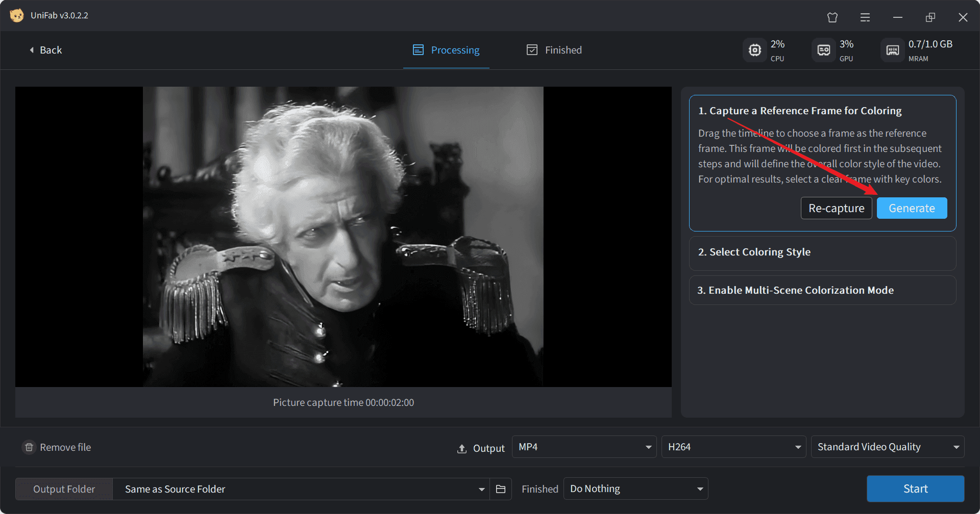Open the H264 codec dropdown

[x=734, y=447]
